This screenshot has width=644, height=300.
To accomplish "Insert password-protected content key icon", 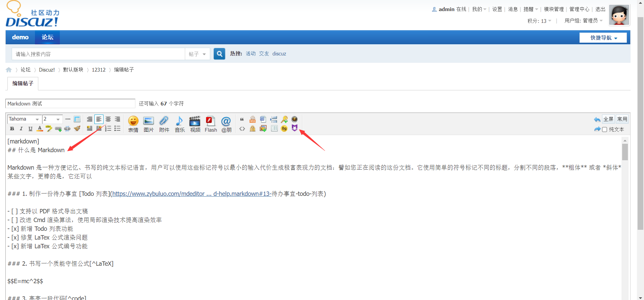I will point(284,119).
